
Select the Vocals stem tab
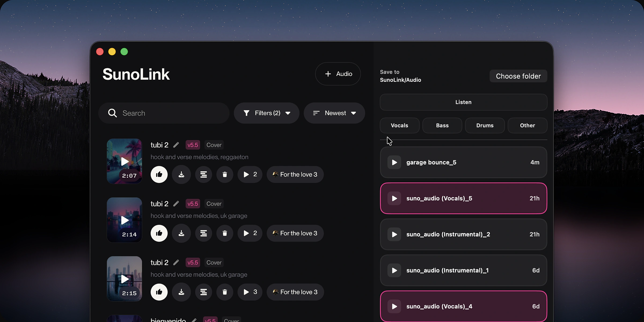coord(400,125)
